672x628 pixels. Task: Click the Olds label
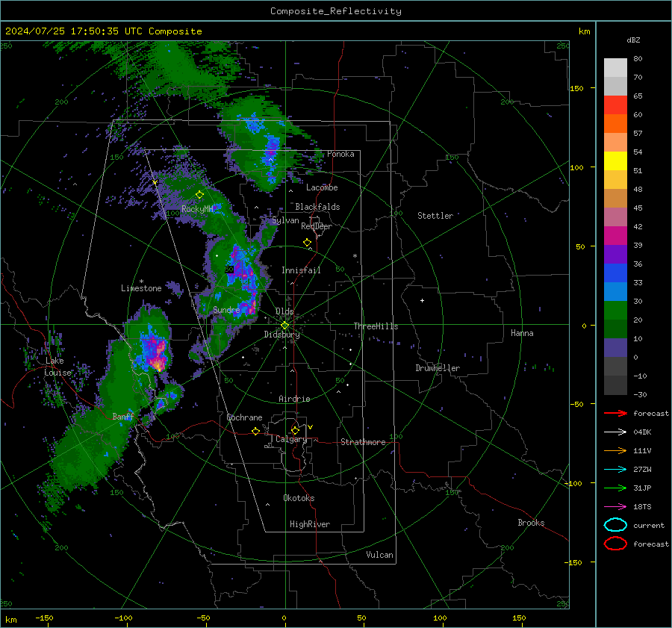point(284,311)
